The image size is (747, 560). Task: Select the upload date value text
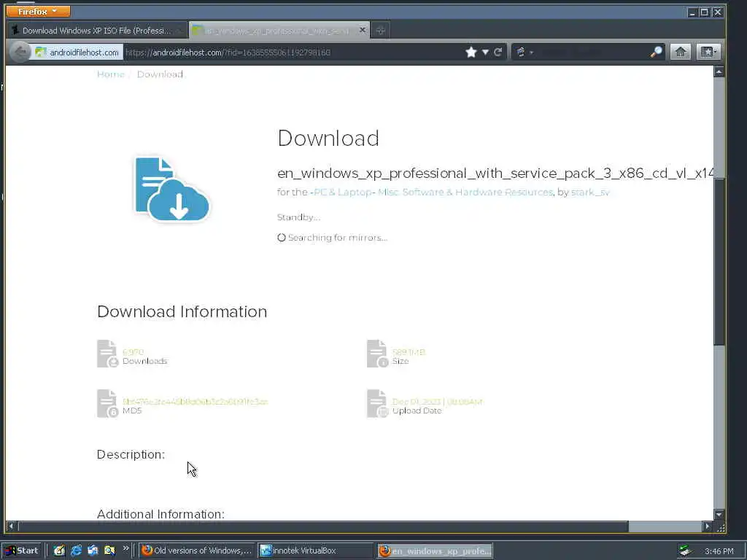tap(438, 402)
